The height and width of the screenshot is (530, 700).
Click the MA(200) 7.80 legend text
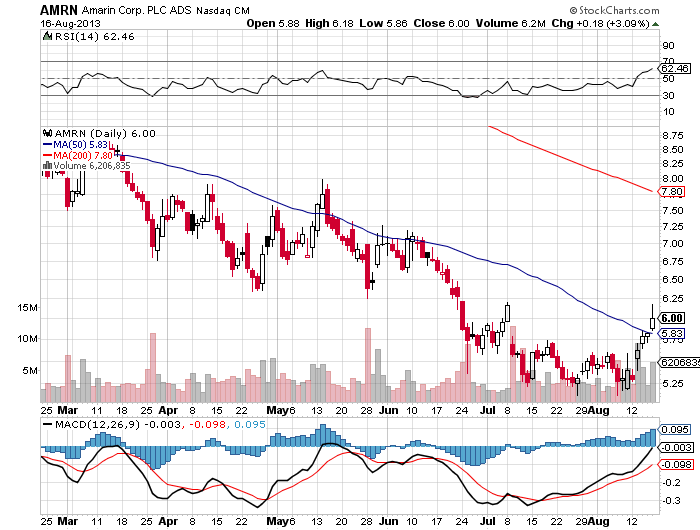tap(83, 155)
